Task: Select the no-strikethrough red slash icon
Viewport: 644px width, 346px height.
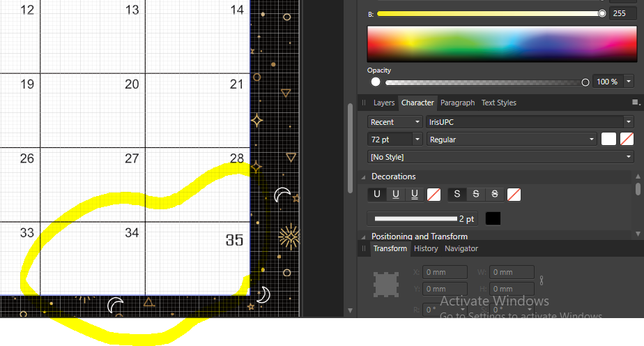Action: pos(514,195)
